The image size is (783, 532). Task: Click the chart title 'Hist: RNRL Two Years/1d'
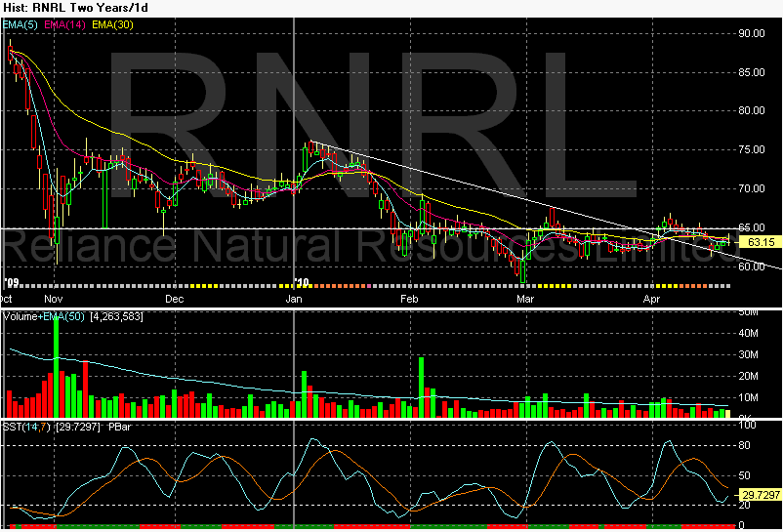click(75, 8)
